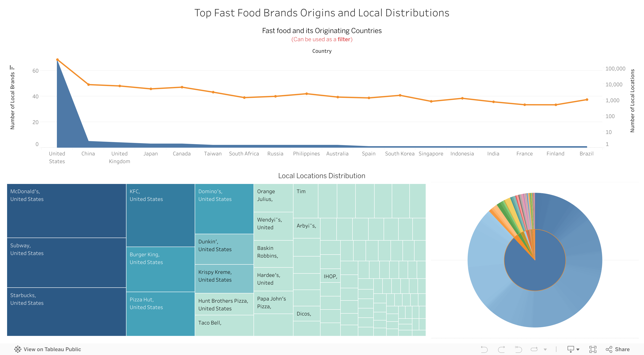This screenshot has width=644, height=355.
Task: Click the red filter link under the subtitle
Action: pyautogui.click(x=344, y=39)
